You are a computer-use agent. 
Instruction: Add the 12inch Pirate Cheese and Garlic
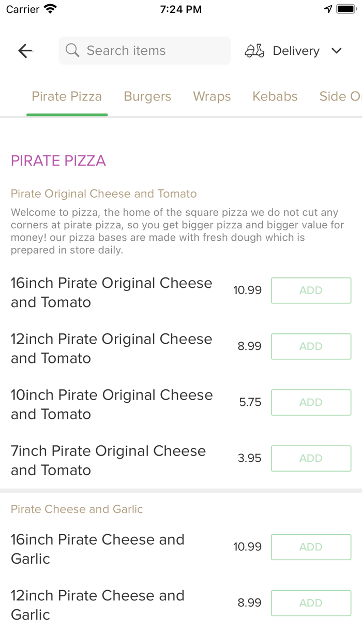click(x=311, y=603)
